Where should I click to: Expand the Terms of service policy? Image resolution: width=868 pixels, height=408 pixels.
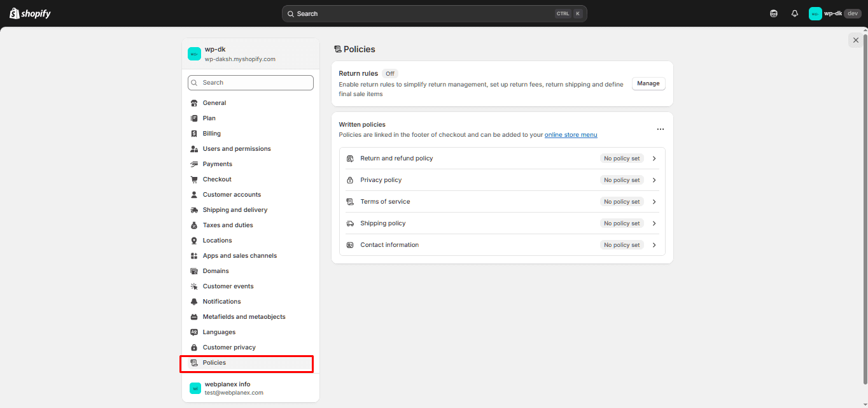click(x=654, y=201)
